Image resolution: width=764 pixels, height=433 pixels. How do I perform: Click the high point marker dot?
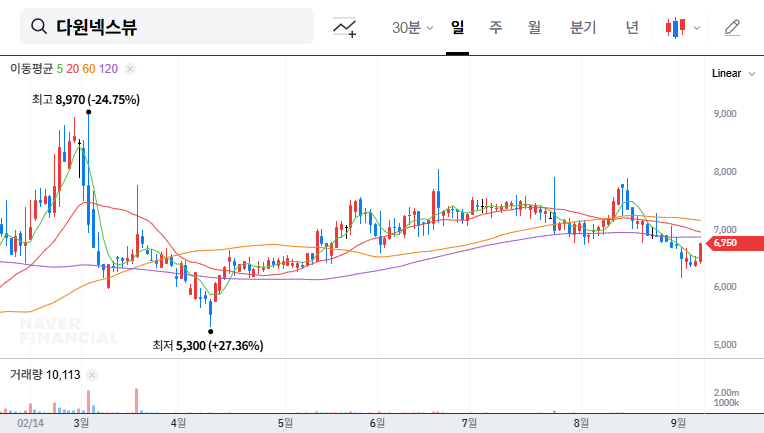(88, 112)
